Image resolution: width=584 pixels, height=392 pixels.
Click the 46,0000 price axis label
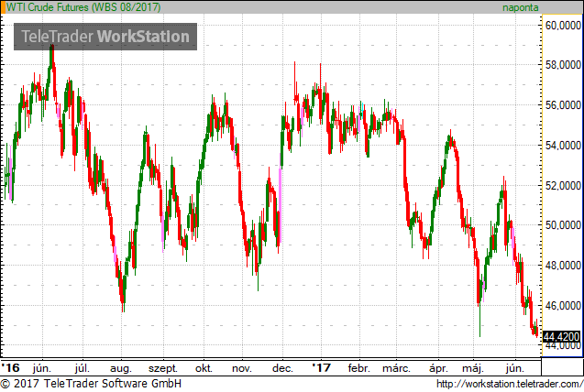563,306
